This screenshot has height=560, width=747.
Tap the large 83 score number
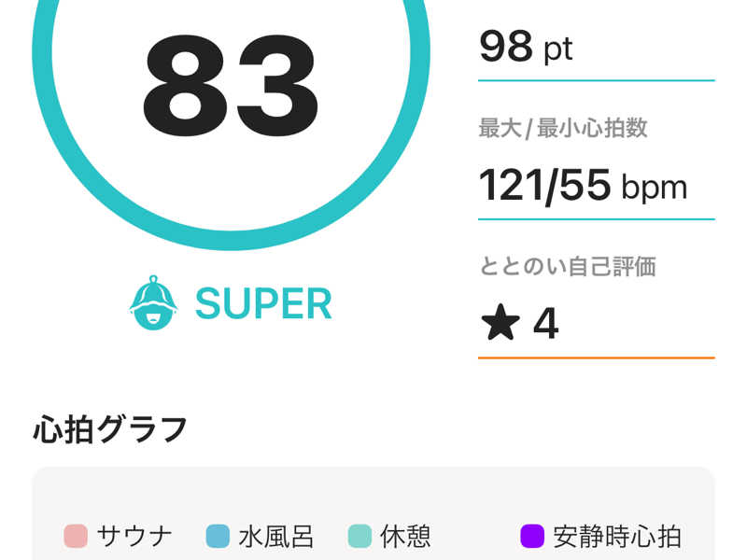(232, 88)
